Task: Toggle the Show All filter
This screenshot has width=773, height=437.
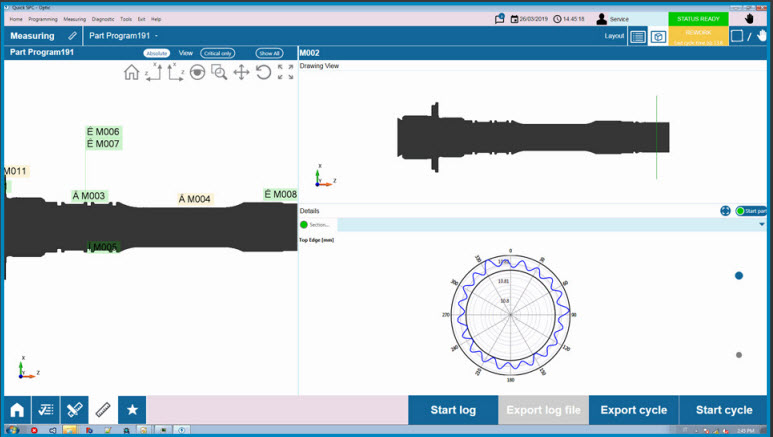Action: (x=269, y=53)
